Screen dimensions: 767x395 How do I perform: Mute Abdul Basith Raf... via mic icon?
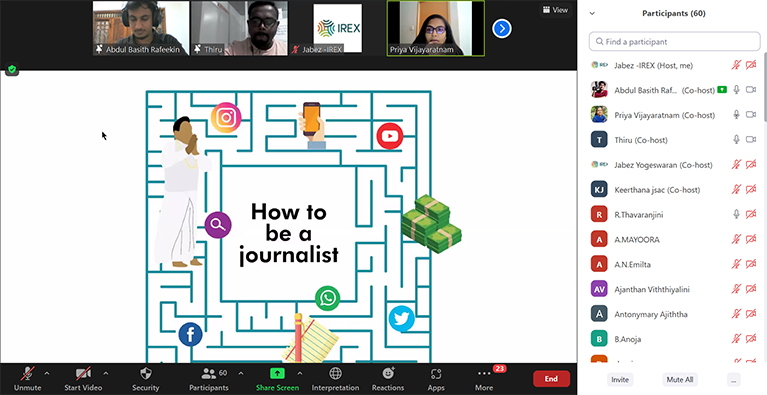(736, 90)
